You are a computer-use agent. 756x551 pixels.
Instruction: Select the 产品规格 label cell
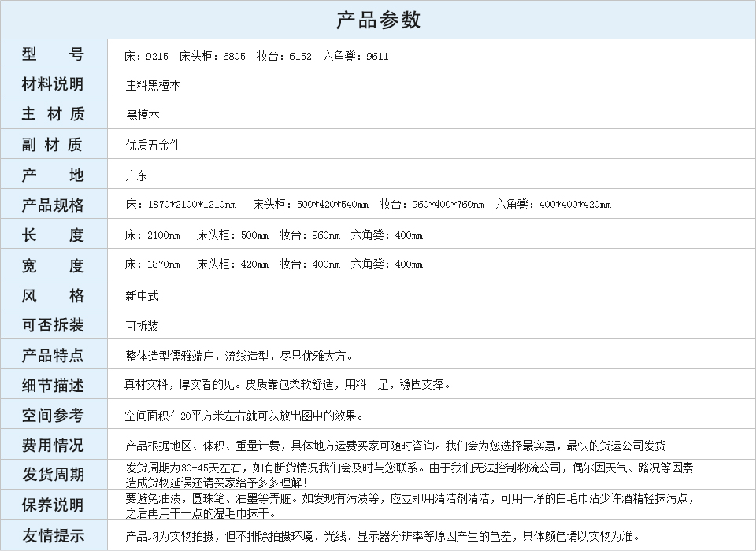coord(54,204)
